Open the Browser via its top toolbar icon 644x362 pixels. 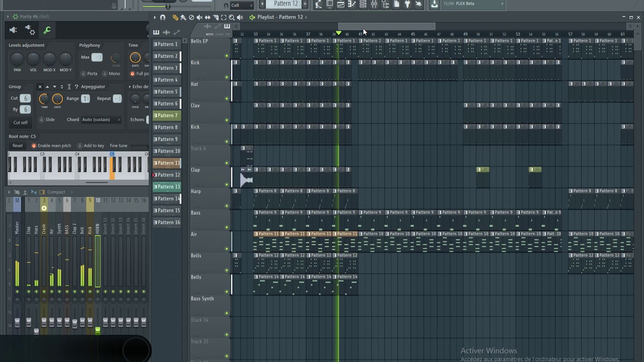[x=385, y=5]
